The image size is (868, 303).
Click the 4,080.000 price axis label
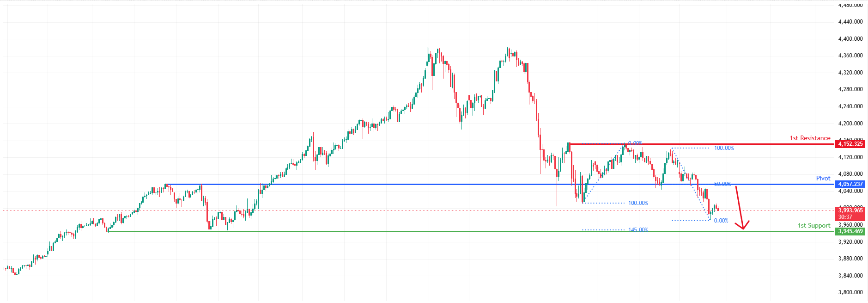point(850,174)
